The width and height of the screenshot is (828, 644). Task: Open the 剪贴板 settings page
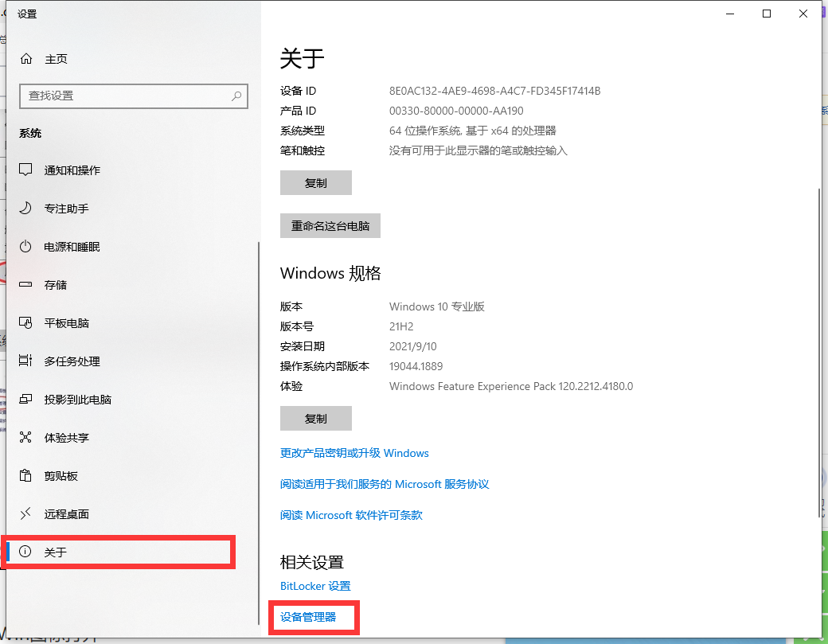click(61, 476)
